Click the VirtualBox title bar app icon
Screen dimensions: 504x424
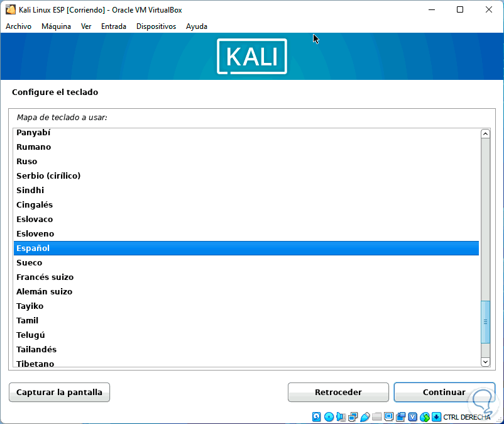tap(10, 9)
